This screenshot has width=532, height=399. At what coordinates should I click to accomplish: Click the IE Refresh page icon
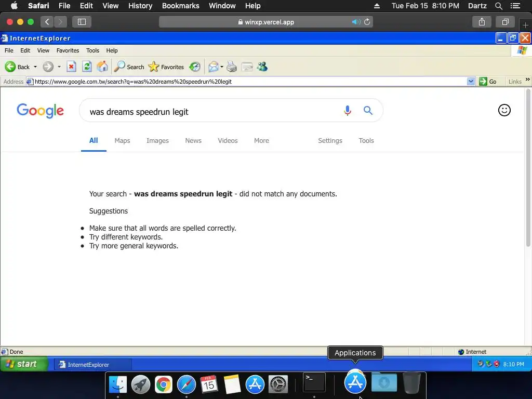pyautogui.click(x=87, y=67)
